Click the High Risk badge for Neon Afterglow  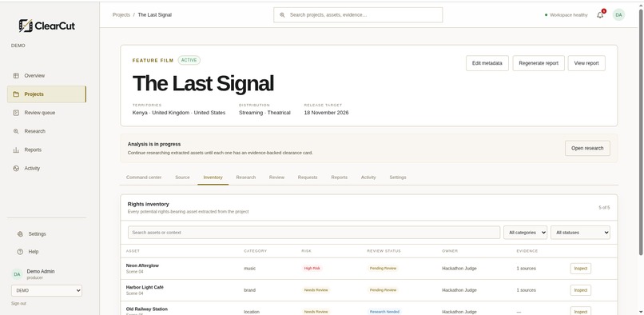coord(312,268)
